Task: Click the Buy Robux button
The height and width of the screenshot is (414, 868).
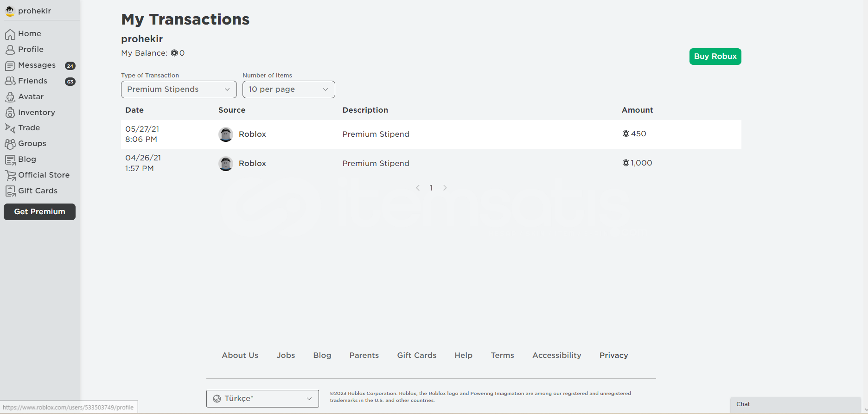Action: point(715,57)
